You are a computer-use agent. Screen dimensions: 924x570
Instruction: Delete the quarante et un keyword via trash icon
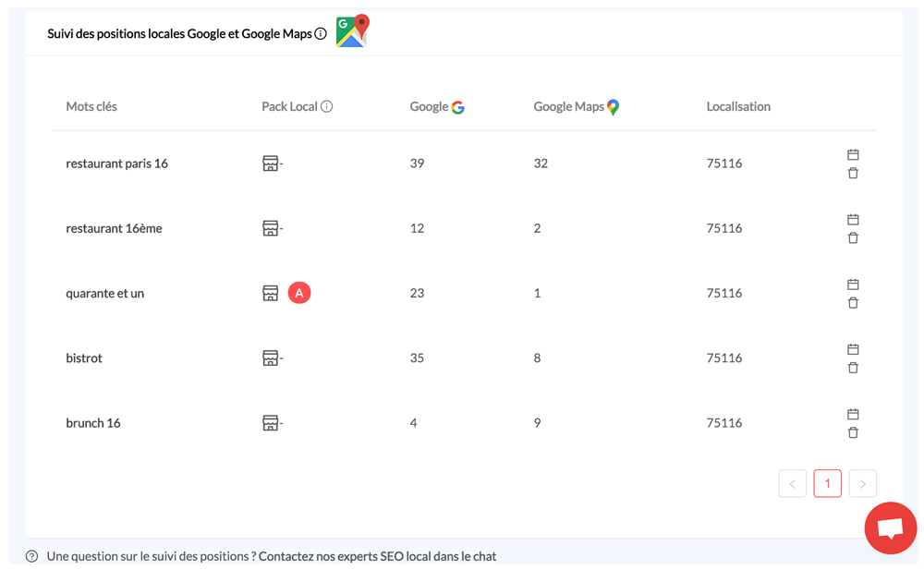click(x=853, y=303)
